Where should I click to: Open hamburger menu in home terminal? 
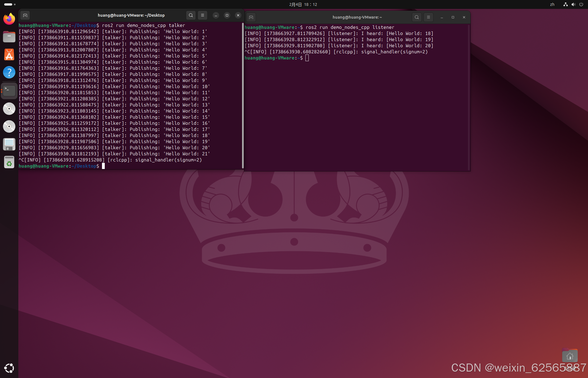coord(428,17)
